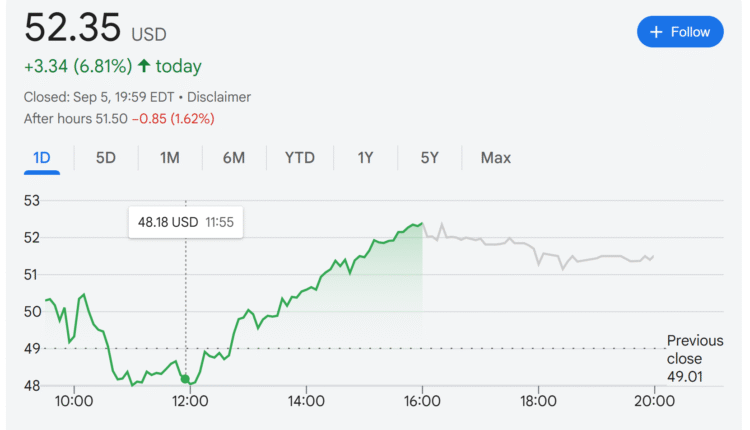Click the Follow button
This screenshot has height=430, width=750.
click(680, 32)
